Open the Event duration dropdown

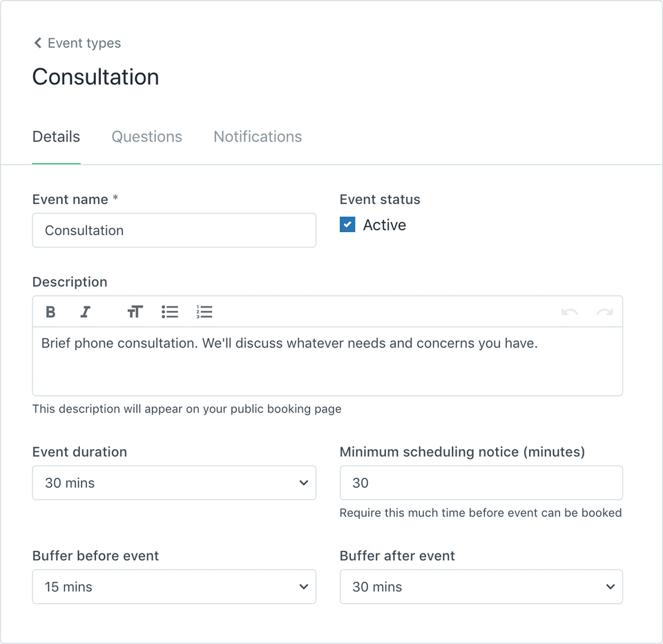tap(174, 483)
